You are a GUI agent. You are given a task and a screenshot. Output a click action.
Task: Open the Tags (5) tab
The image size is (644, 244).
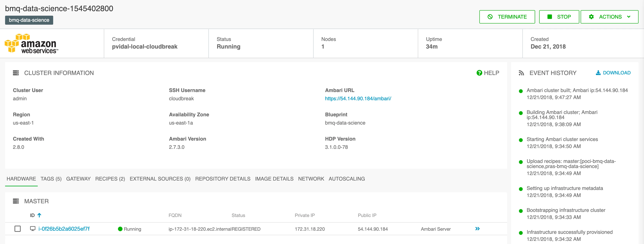[x=51, y=179]
